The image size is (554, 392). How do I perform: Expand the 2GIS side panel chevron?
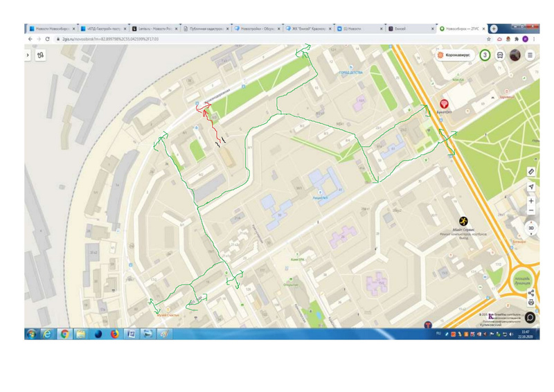(x=28, y=55)
